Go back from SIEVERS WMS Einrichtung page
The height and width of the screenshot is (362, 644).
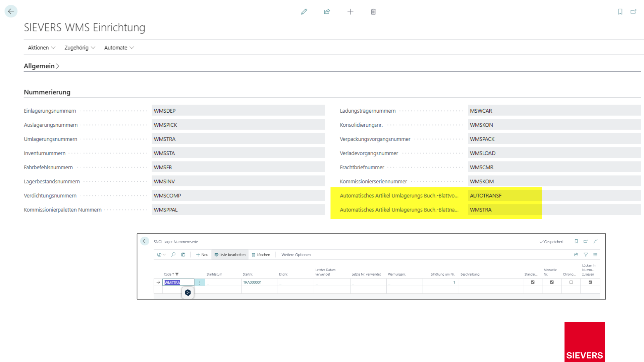click(11, 11)
